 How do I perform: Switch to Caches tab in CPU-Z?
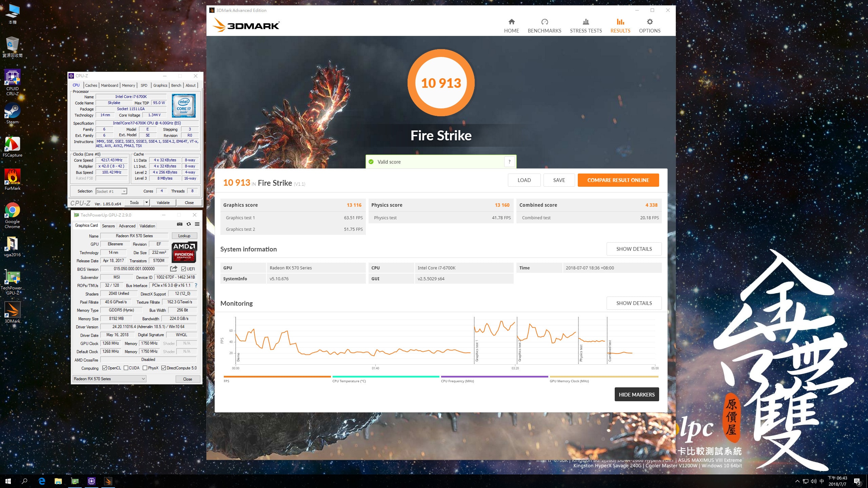click(91, 85)
